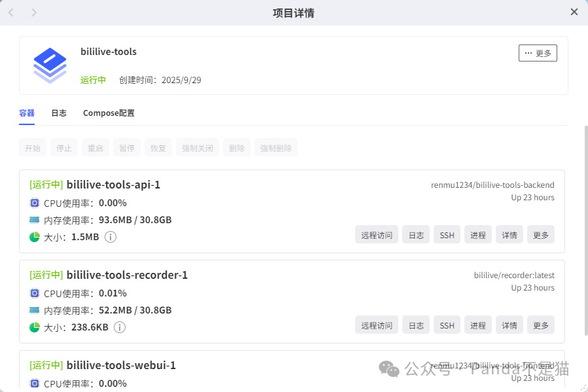Close the project details window
The image size is (588, 392).
574,12
